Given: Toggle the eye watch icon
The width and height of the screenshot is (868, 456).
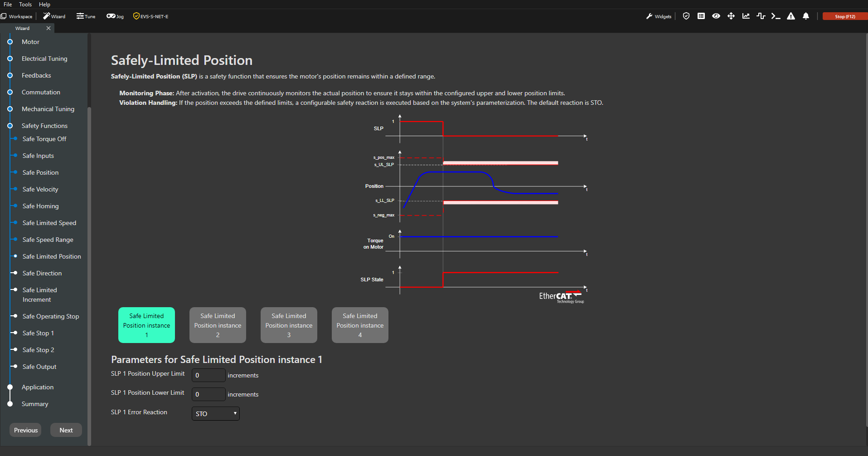Looking at the screenshot, I should tap(716, 16).
